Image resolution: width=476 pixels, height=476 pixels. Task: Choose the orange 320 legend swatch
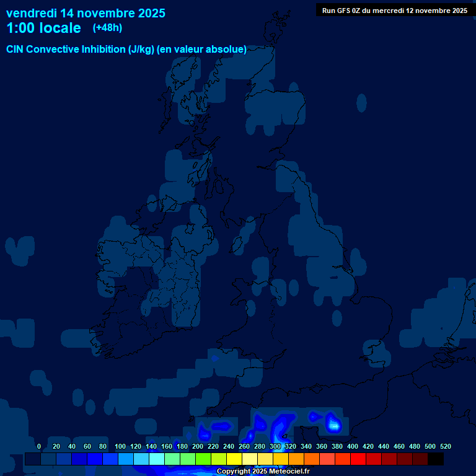[x=296, y=459]
